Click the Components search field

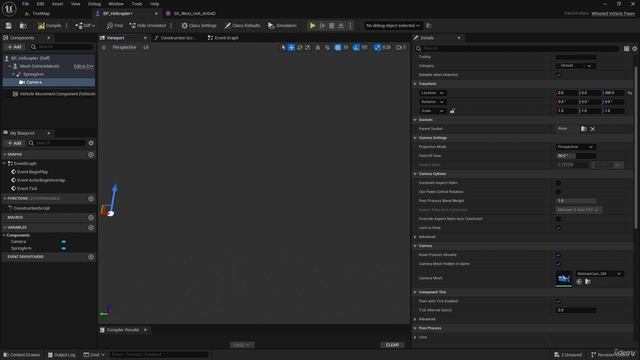tap(62, 47)
